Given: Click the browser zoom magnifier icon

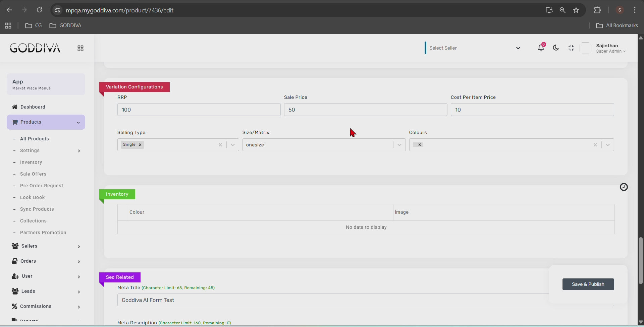Looking at the screenshot, I should pyautogui.click(x=562, y=10).
